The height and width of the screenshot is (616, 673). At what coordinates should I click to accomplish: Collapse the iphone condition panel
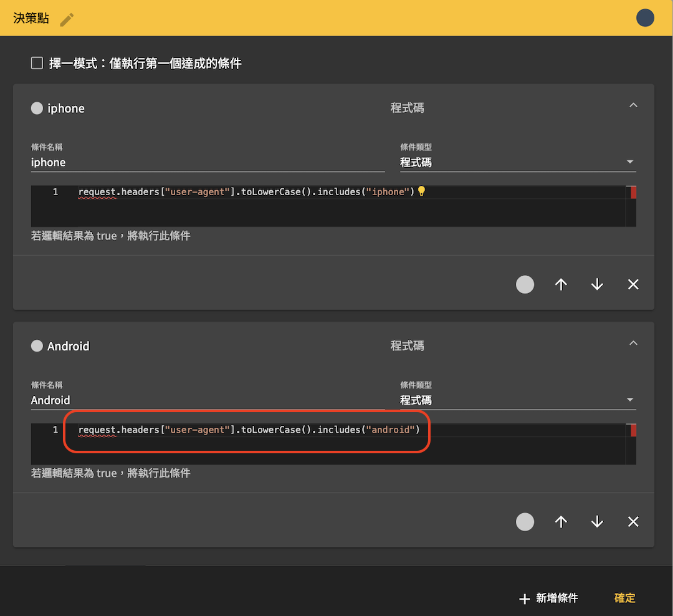pyautogui.click(x=633, y=105)
